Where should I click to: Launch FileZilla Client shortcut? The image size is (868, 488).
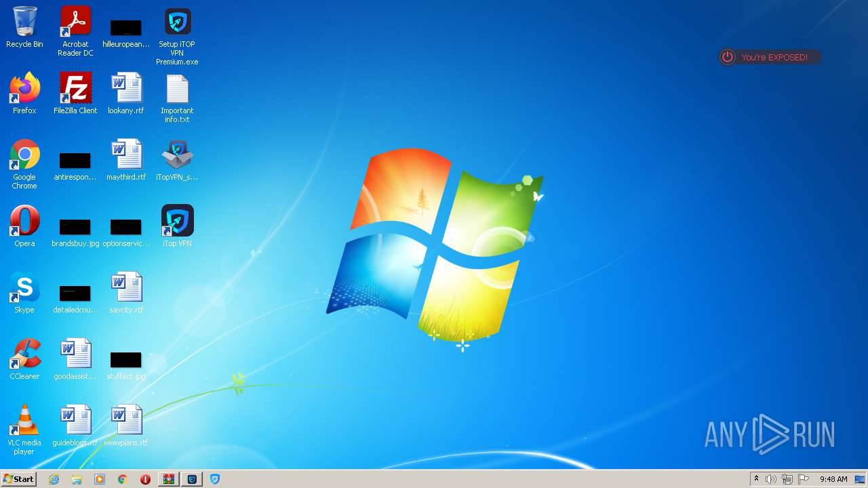pyautogui.click(x=75, y=94)
